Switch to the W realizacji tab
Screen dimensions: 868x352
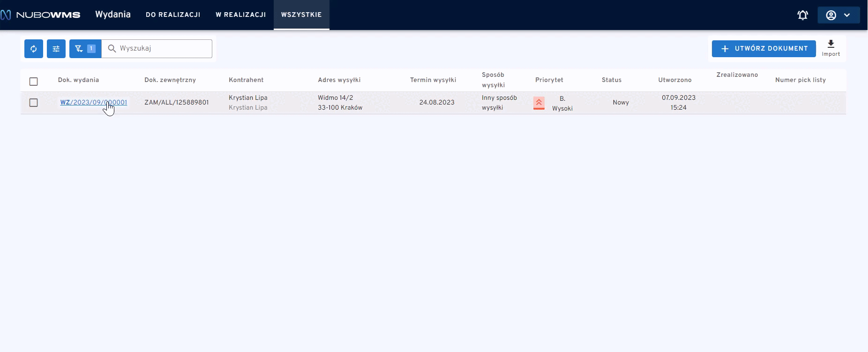click(x=240, y=15)
